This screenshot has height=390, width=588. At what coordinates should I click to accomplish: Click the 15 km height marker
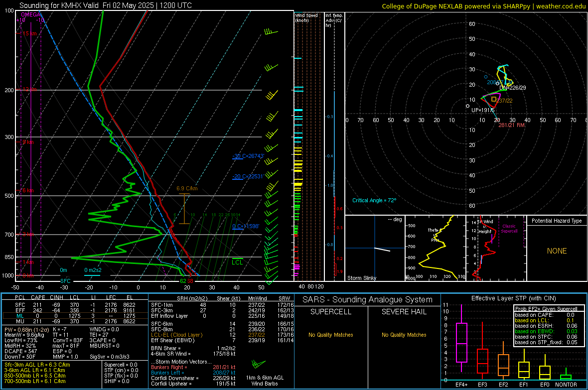click(29, 33)
